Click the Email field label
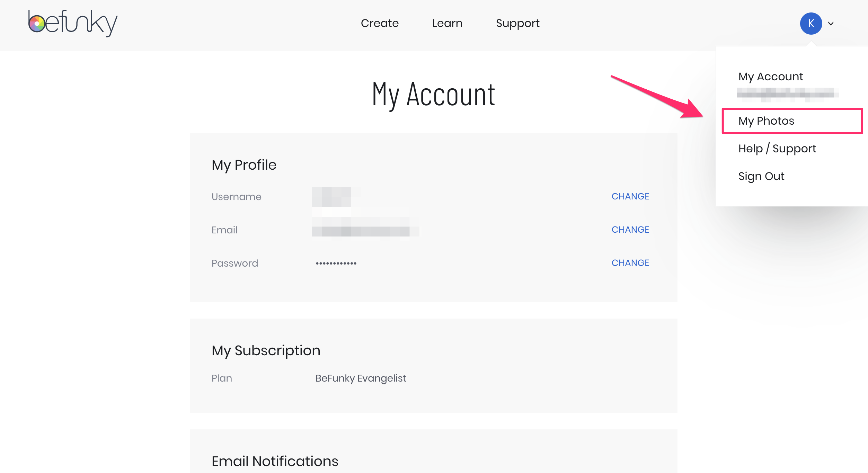Screen dimensions: 868x473 pyautogui.click(x=224, y=230)
